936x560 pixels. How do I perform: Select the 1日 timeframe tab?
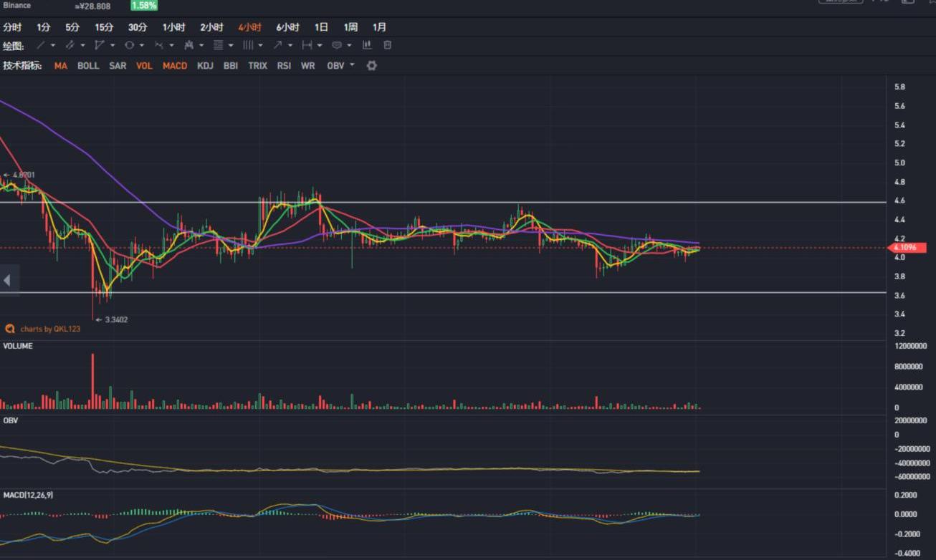point(321,27)
